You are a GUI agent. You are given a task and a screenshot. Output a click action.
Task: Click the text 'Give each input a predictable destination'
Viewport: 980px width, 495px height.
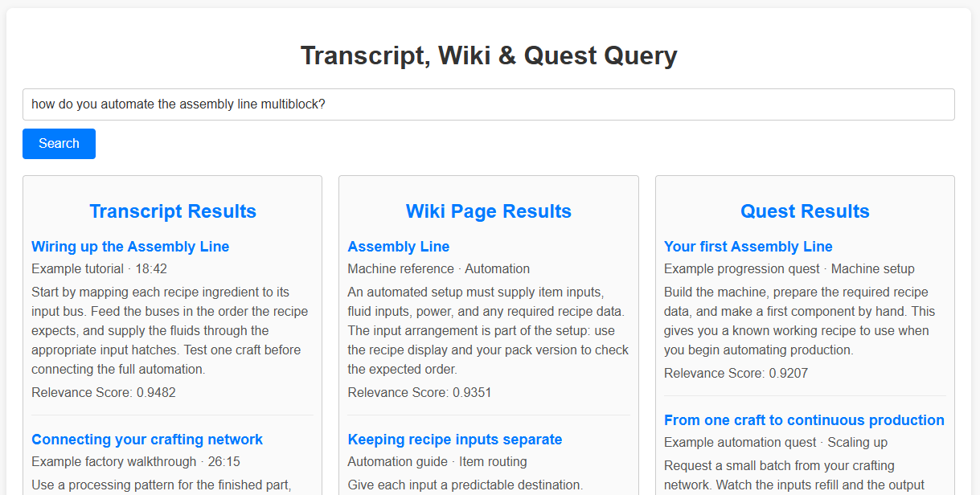pyautogui.click(x=464, y=485)
